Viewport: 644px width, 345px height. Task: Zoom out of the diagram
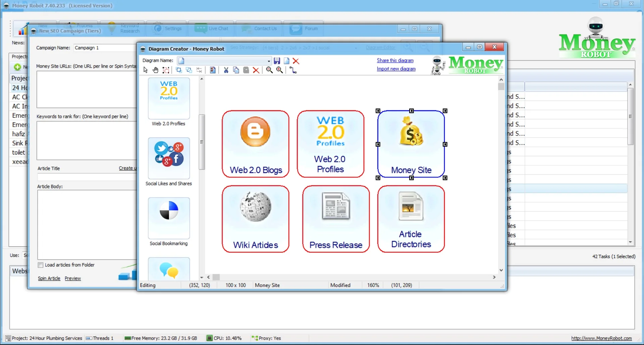(x=269, y=70)
